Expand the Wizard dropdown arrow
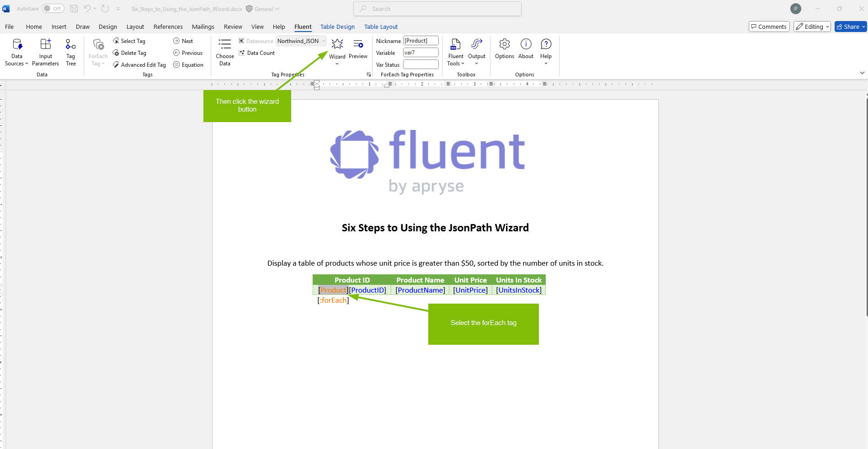The height and width of the screenshot is (449, 868). coord(337,64)
